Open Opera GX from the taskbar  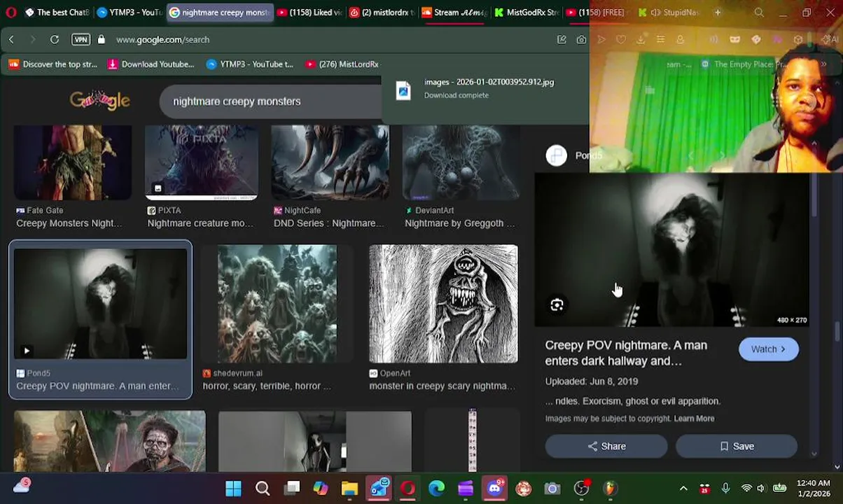[x=407, y=489]
